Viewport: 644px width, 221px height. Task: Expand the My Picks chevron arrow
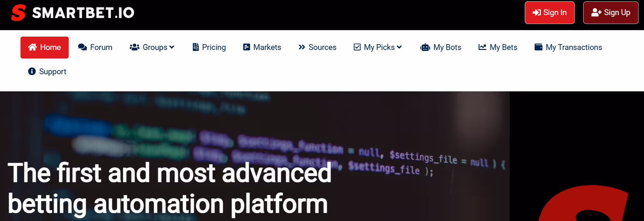[399, 47]
